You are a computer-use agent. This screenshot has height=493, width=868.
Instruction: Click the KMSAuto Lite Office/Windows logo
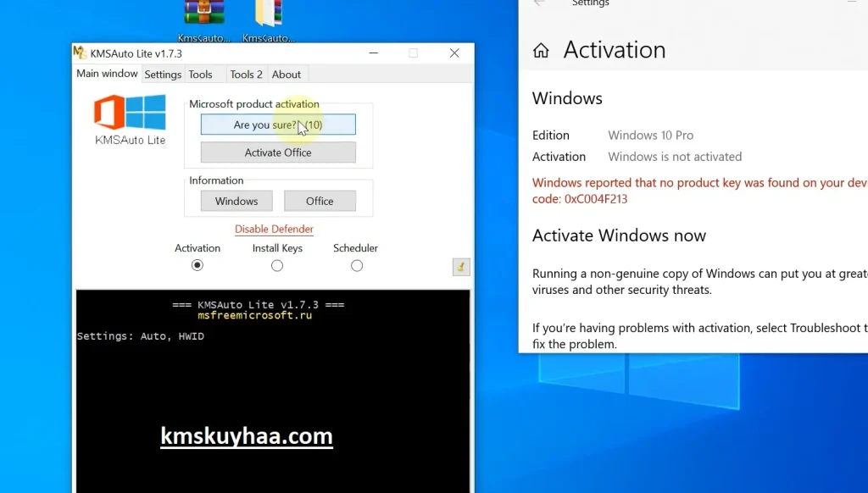(x=130, y=114)
